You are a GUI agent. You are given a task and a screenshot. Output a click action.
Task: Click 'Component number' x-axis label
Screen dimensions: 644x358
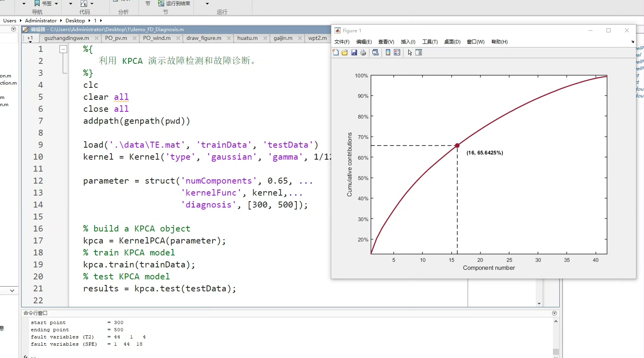coord(489,268)
